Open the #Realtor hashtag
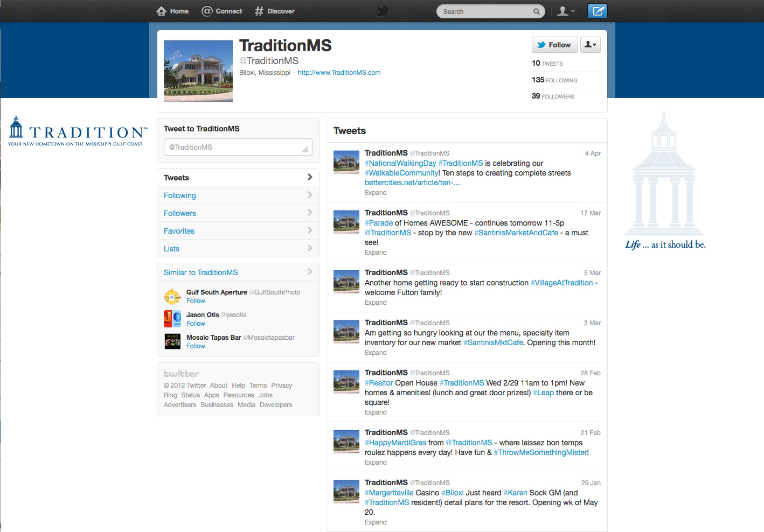Image resolution: width=764 pixels, height=532 pixels. (x=379, y=383)
